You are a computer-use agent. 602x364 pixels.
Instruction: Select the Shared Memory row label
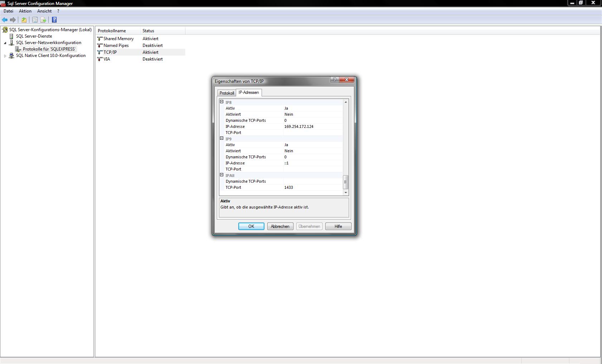pos(119,39)
